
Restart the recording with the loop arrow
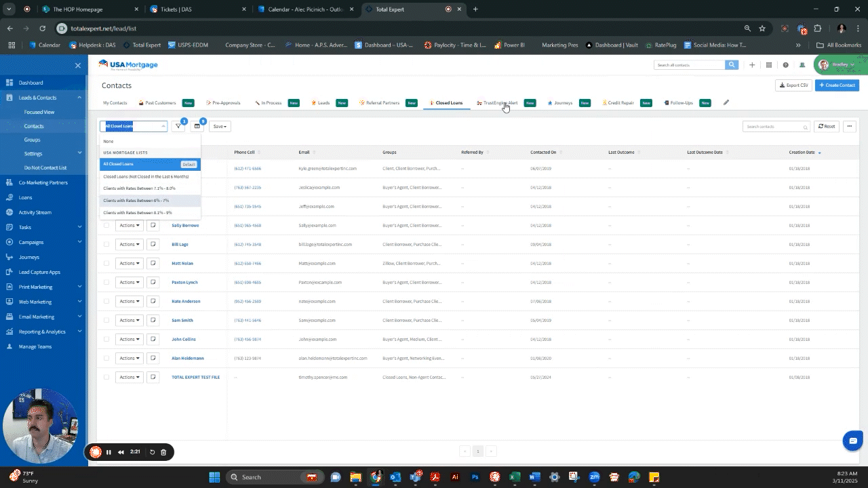coord(153,452)
